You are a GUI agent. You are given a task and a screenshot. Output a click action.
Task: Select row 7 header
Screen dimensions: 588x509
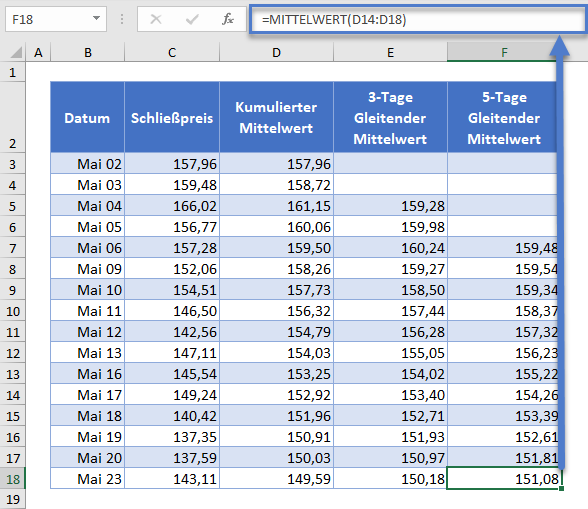click(x=12, y=248)
